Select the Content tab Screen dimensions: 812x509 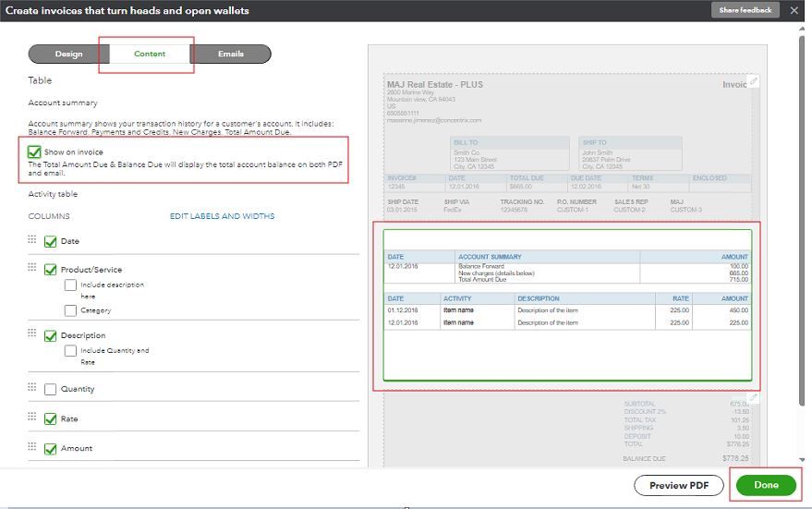coord(150,54)
